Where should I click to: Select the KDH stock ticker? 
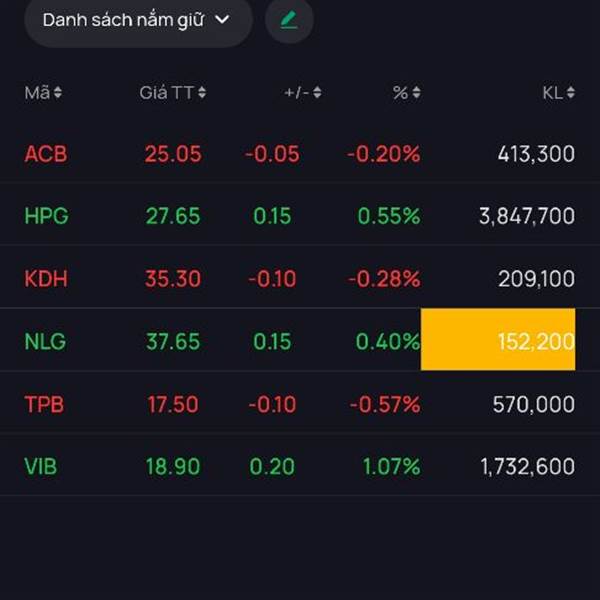click(x=46, y=279)
